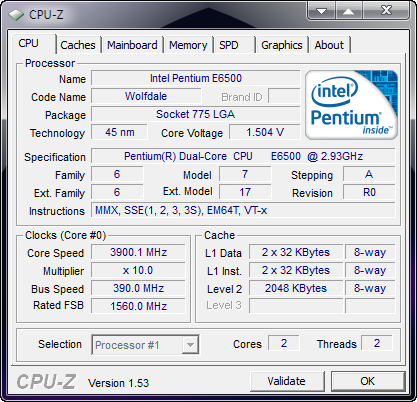
Task: Close CPU-Z with the X button
Action: [386, 11]
